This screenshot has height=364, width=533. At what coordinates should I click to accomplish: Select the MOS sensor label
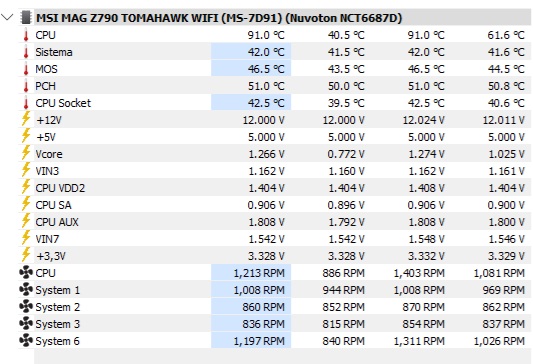(46, 69)
